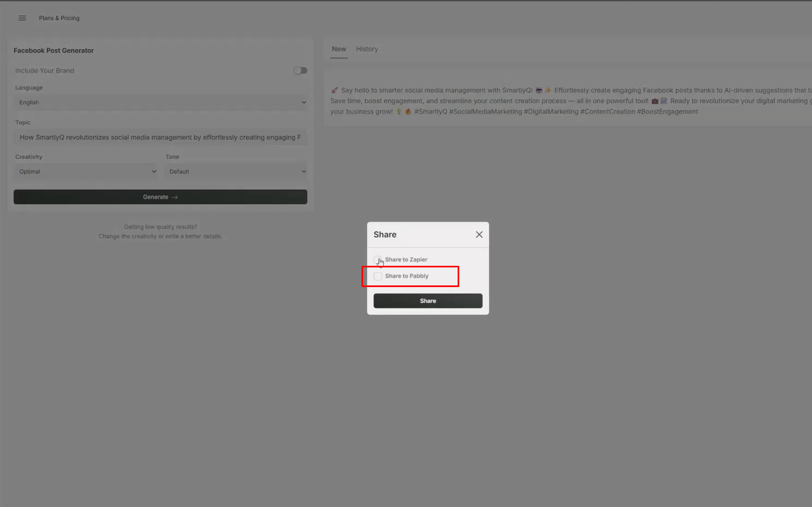Switch to the New tab
Image resolution: width=812 pixels, height=507 pixels.
339,49
